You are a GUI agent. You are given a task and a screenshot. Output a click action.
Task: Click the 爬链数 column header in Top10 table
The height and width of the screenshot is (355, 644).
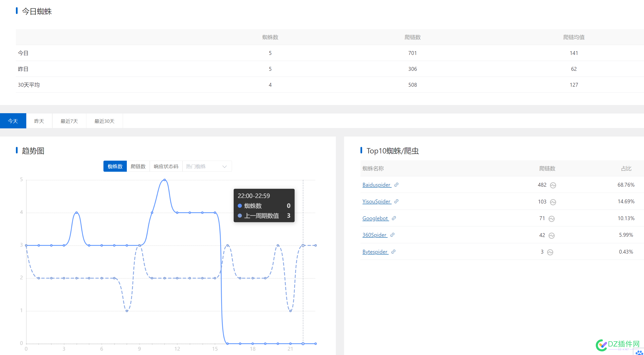(547, 169)
